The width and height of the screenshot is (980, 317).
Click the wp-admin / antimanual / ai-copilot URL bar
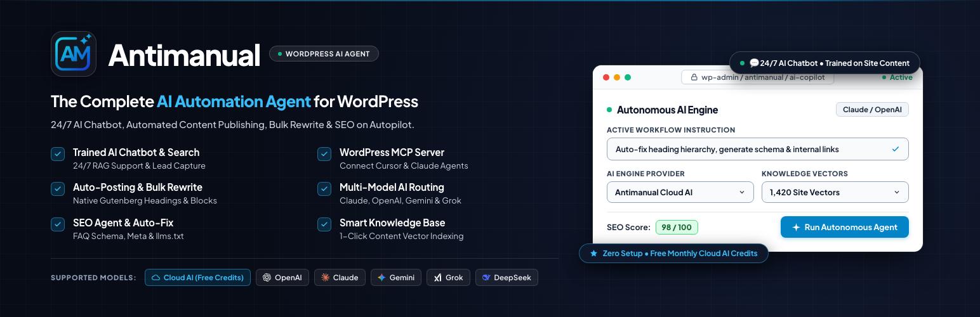pyautogui.click(x=757, y=77)
